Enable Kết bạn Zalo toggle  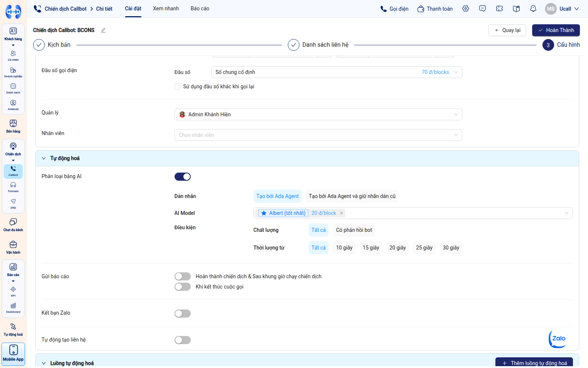(183, 314)
